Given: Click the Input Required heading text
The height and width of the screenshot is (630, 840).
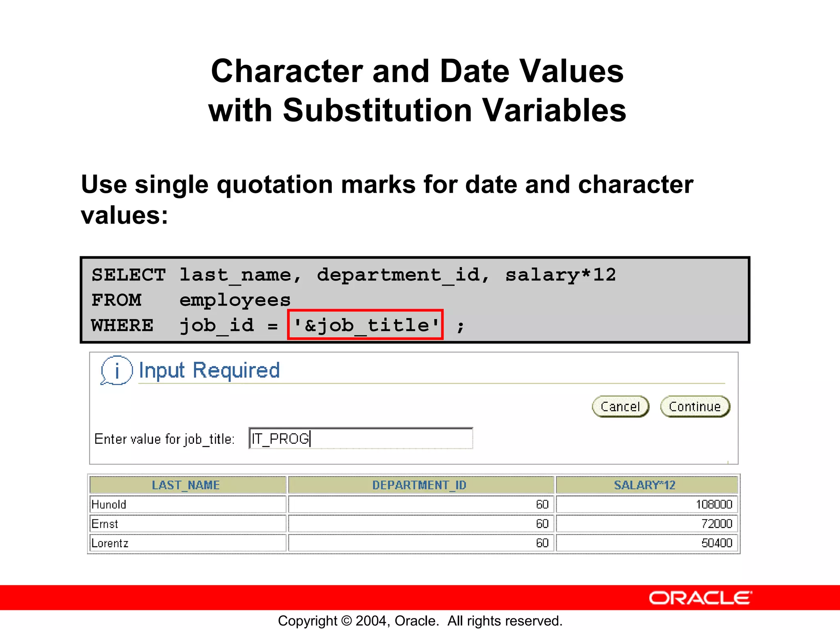Looking at the screenshot, I should 209,370.
